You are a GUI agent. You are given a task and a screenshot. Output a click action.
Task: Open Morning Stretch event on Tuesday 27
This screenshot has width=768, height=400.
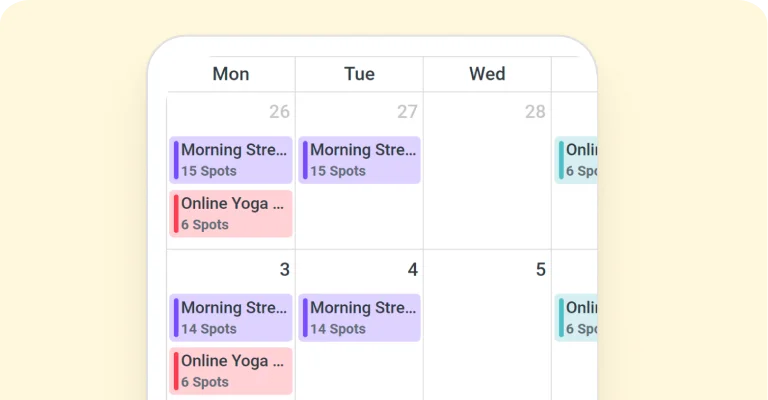(360, 160)
